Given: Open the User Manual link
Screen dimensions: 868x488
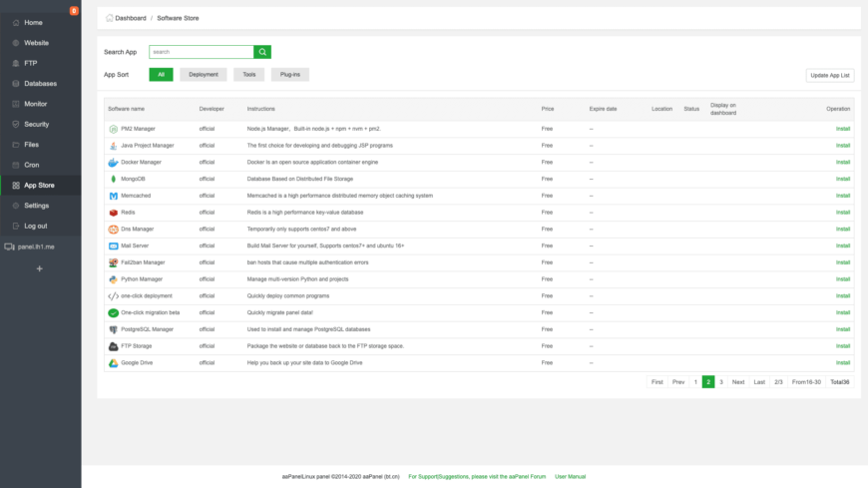Looking at the screenshot, I should coord(570,477).
